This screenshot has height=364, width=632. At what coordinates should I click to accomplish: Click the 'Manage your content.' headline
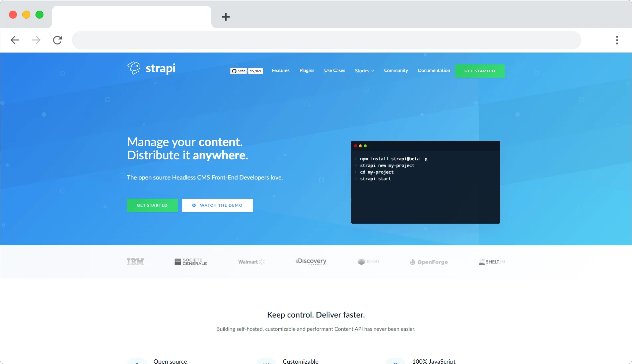[185, 142]
